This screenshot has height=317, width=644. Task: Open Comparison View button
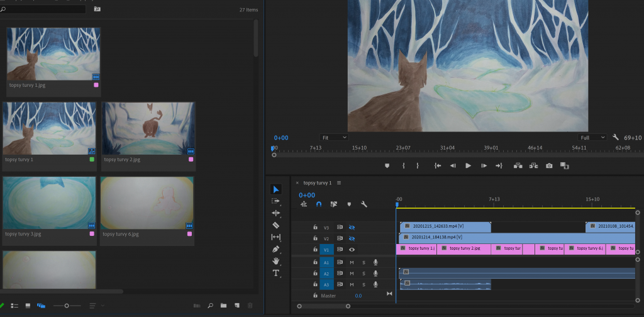(565, 165)
